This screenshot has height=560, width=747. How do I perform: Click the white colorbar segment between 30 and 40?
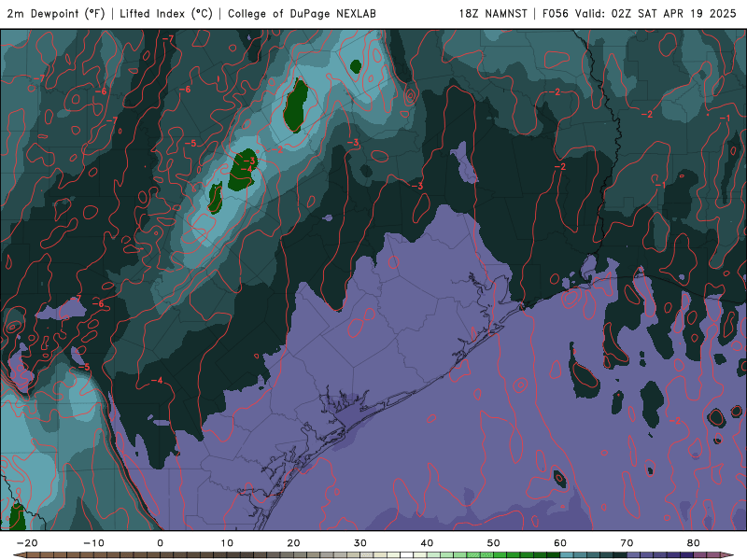[x=407, y=555]
